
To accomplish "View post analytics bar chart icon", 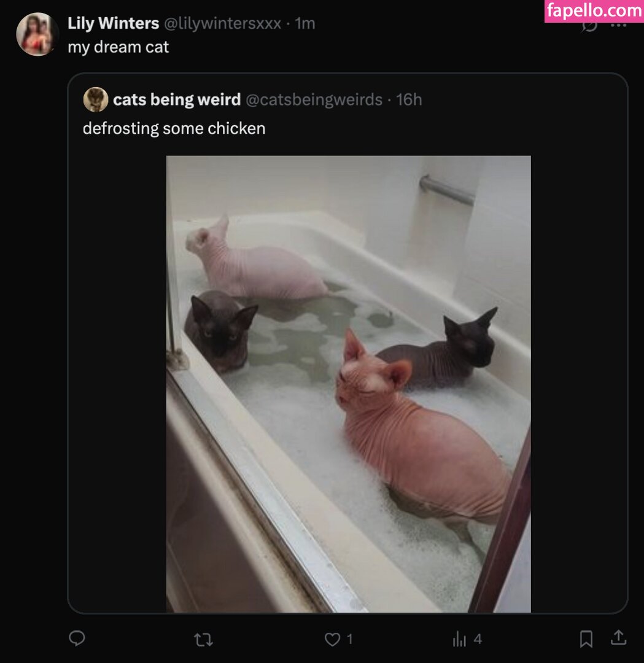I will 459,639.
